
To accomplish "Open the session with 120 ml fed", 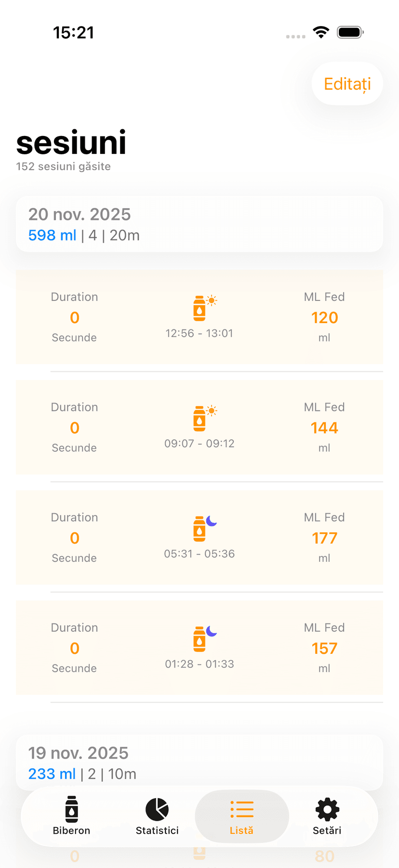I will click(x=199, y=317).
